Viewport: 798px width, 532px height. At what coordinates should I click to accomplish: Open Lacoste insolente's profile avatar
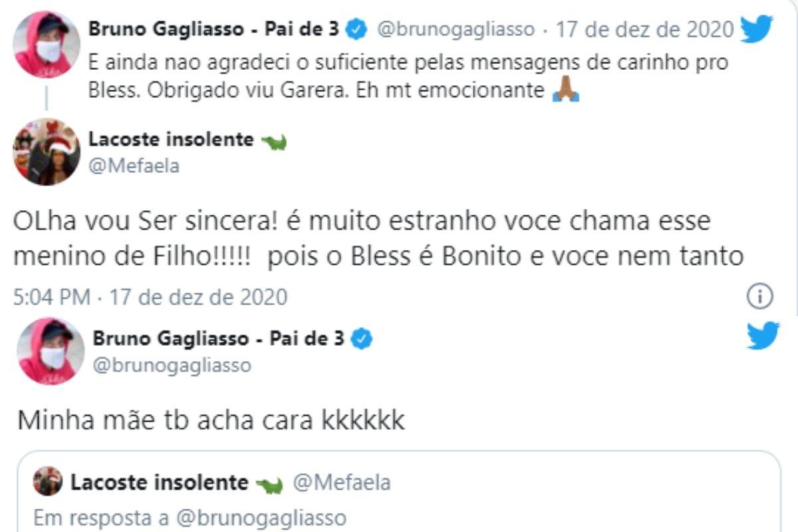click(x=47, y=152)
